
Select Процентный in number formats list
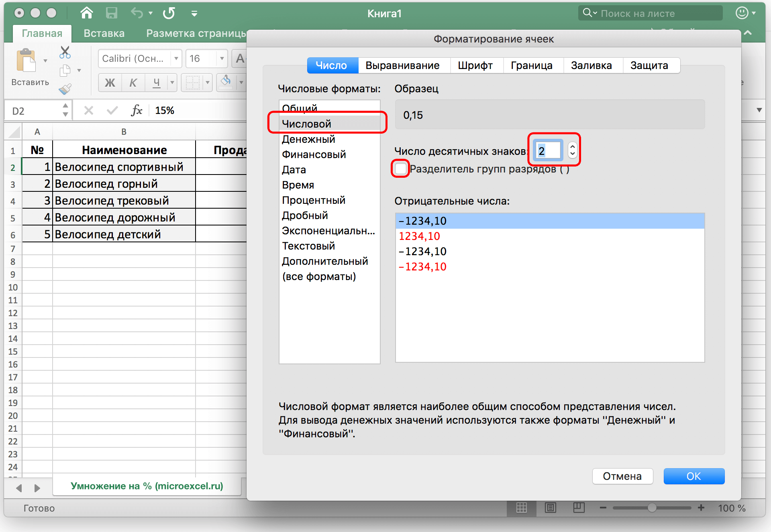click(x=314, y=200)
